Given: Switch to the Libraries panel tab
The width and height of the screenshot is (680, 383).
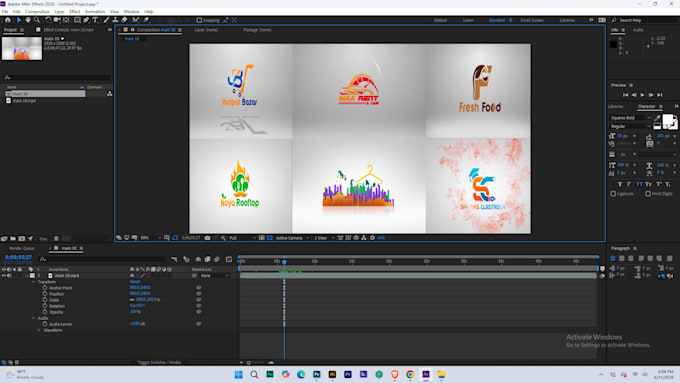Looking at the screenshot, I should pyautogui.click(x=615, y=106).
